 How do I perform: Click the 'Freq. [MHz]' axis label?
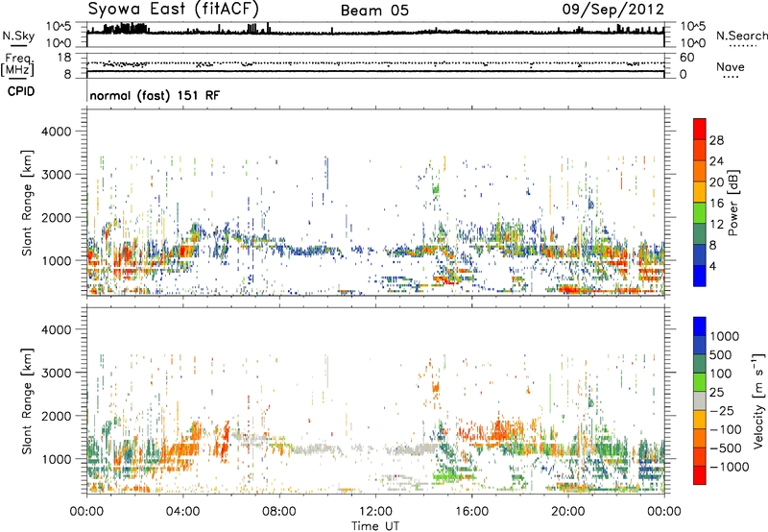[17, 65]
